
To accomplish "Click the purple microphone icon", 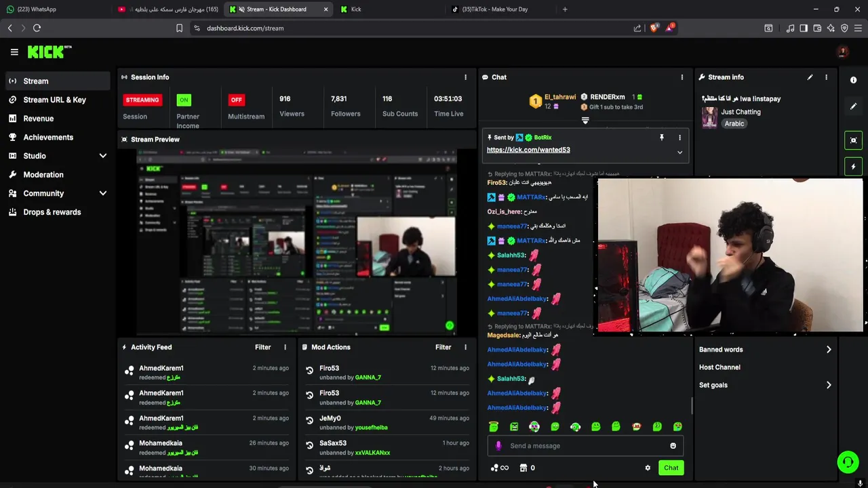I will click(x=498, y=446).
